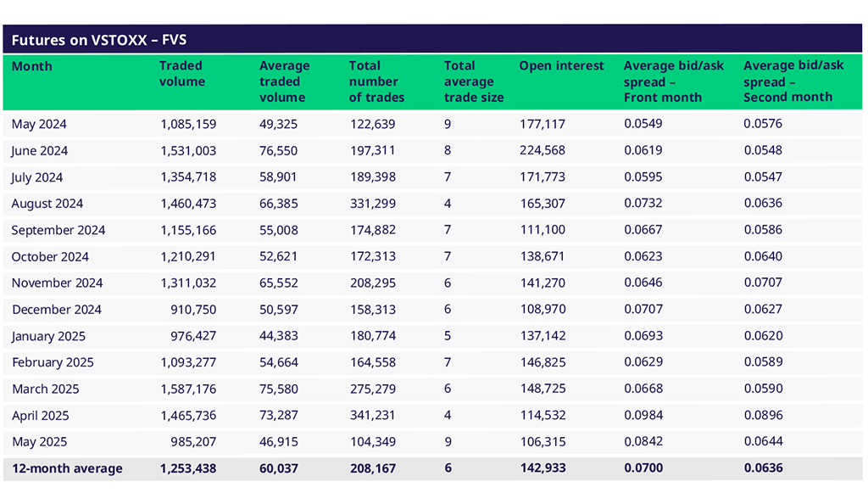Select the August 2024 trades count 331,299
This screenshot has width=868, height=504.
[372, 204]
